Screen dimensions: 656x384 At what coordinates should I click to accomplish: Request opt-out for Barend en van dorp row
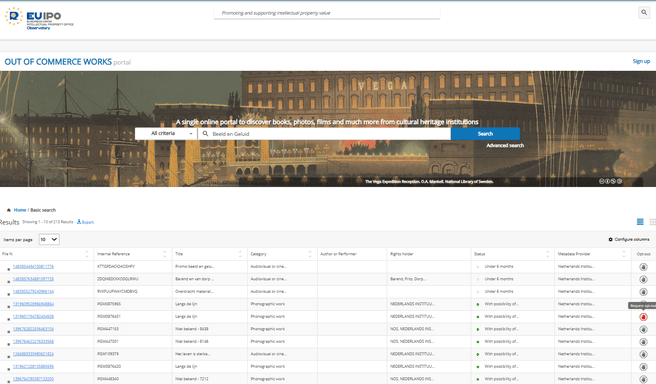pyautogui.click(x=643, y=279)
